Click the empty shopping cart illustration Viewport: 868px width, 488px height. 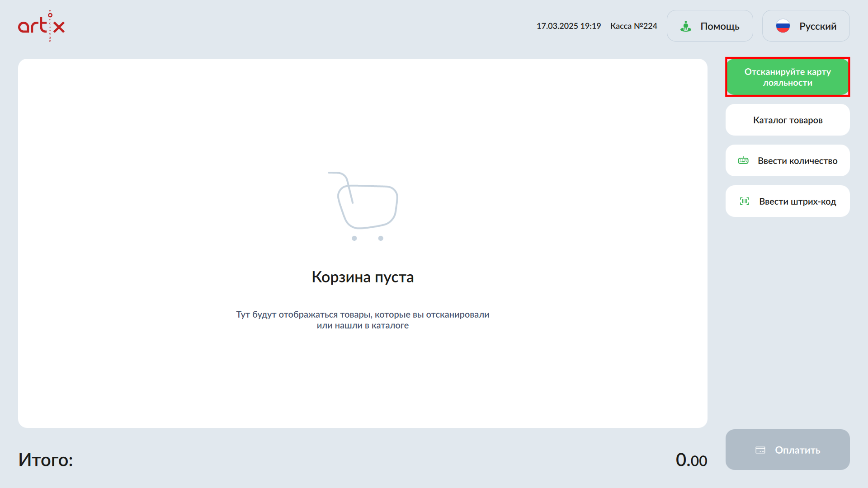(x=363, y=206)
